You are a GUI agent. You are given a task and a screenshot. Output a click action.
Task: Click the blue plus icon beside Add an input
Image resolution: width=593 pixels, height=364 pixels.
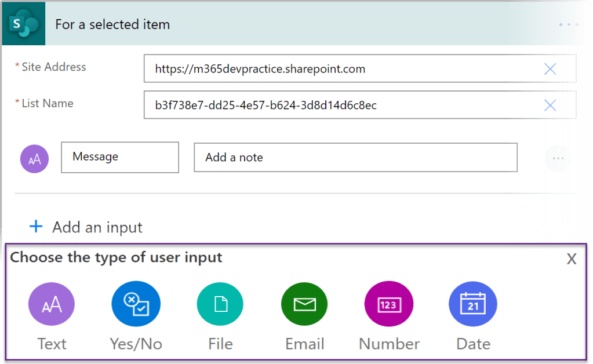[x=36, y=227]
